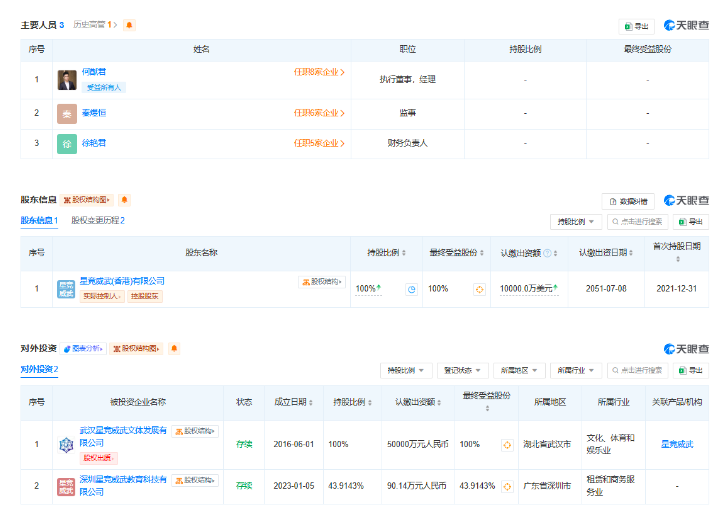The width and height of the screenshot is (719, 516).
Task: Click the 天眼查 logo in 对外投资 section
Action: point(686,349)
